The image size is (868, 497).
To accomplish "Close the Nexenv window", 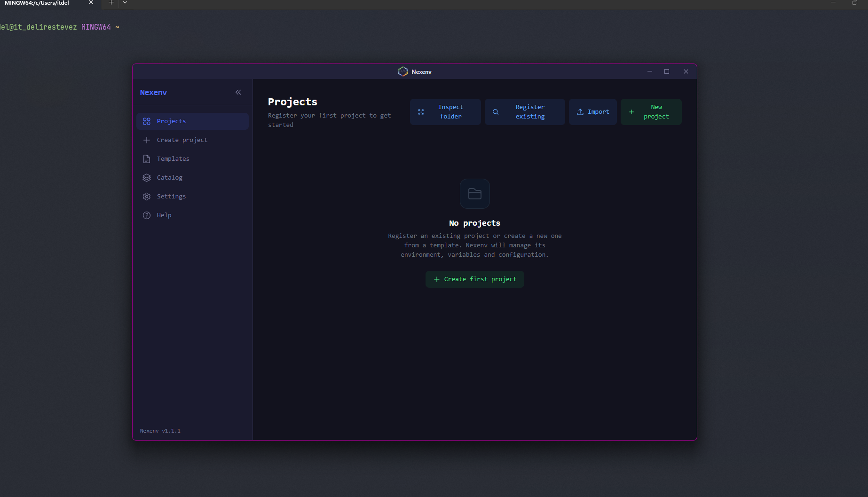I will (686, 71).
